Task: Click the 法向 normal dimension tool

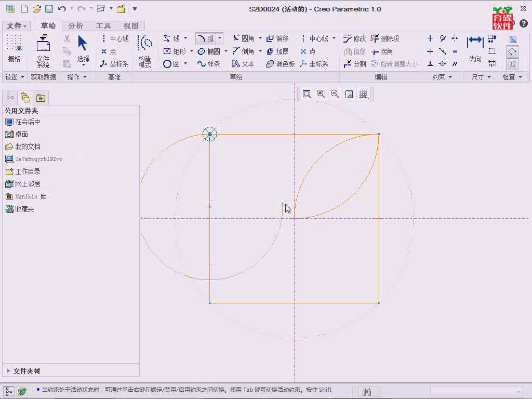Action: (x=475, y=49)
